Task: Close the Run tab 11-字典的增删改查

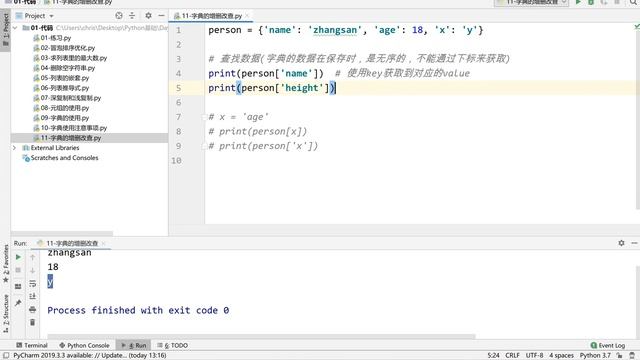Action: point(104,243)
